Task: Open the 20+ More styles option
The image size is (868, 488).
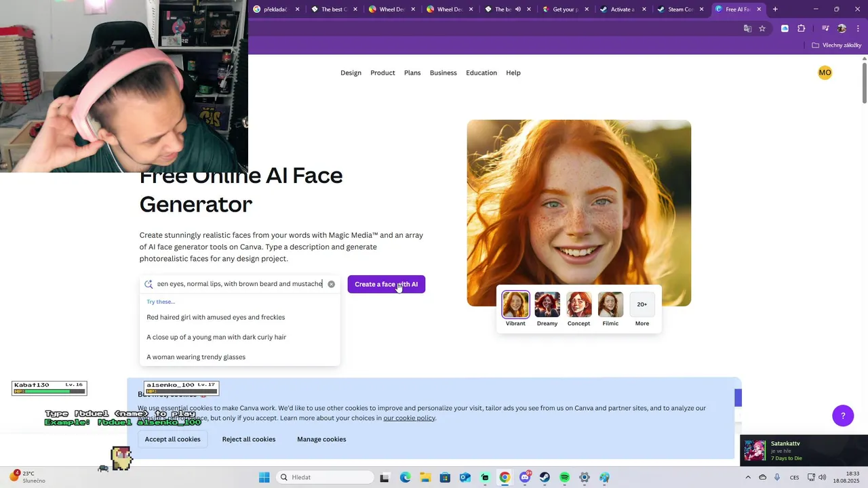Action: click(642, 305)
